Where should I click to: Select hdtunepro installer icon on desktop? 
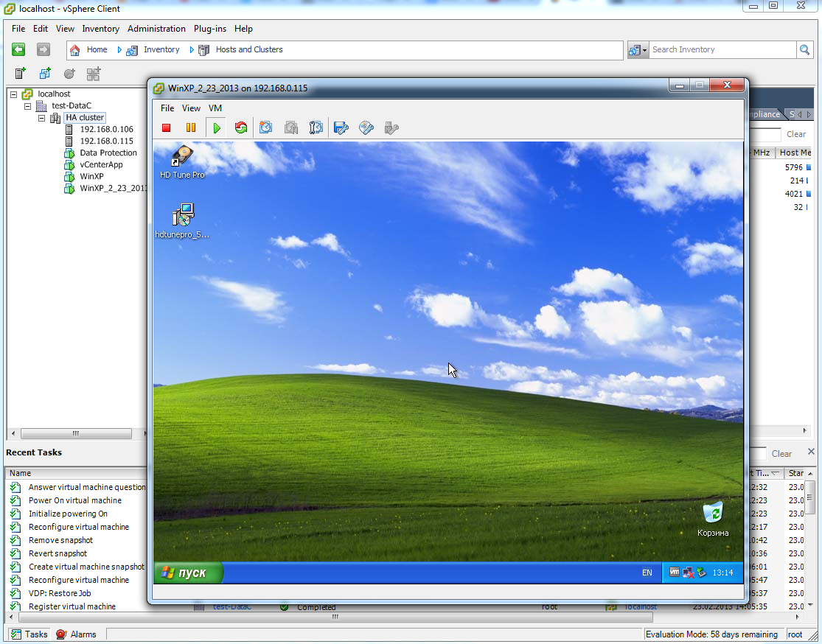click(182, 220)
